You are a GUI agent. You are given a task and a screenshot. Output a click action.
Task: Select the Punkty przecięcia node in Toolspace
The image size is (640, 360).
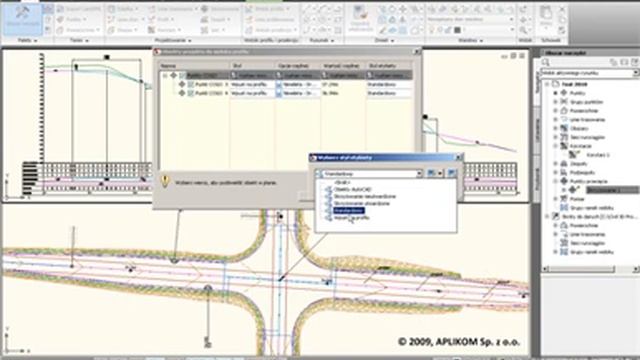(x=589, y=181)
